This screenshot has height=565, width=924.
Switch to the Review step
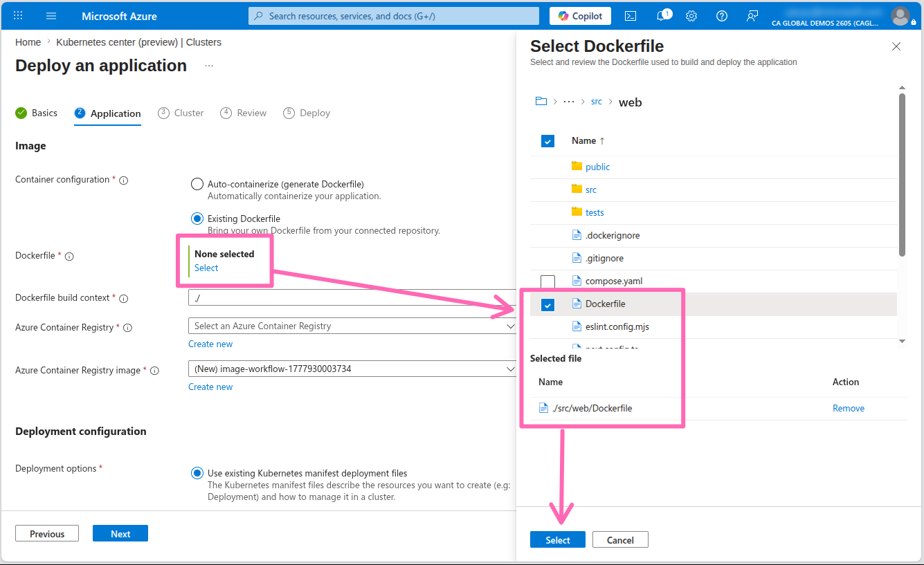pos(244,113)
